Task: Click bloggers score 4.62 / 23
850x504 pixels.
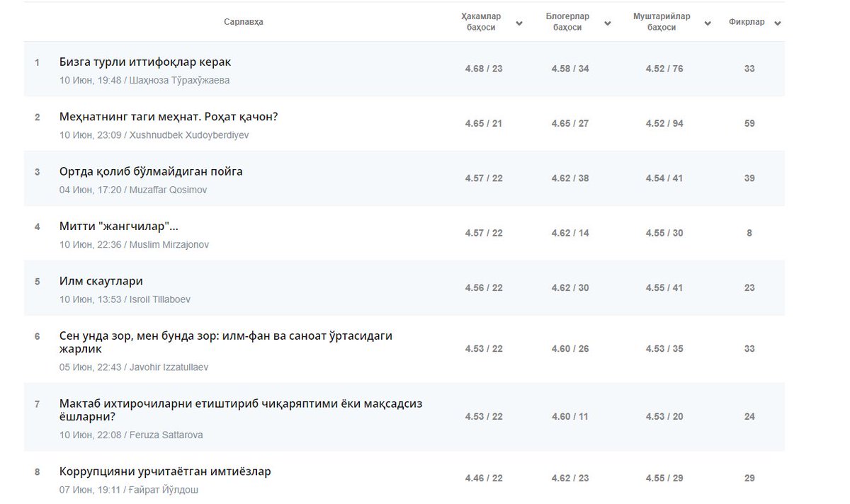Action: [570, 479]
